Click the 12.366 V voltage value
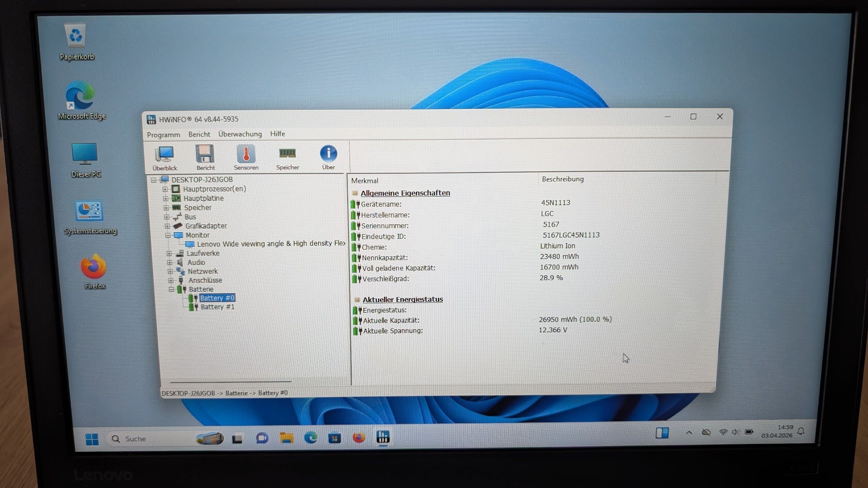The height and width of the screenshot is (488, 868). coord(553,330)
